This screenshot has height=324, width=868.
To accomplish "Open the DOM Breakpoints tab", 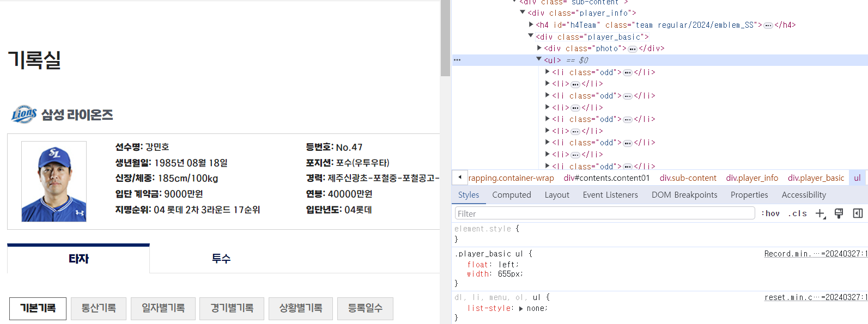I will 684,195.
